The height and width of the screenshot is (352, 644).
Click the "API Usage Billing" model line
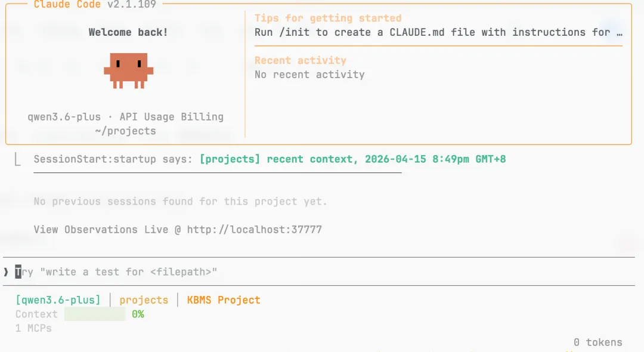(x=172, y=117)
